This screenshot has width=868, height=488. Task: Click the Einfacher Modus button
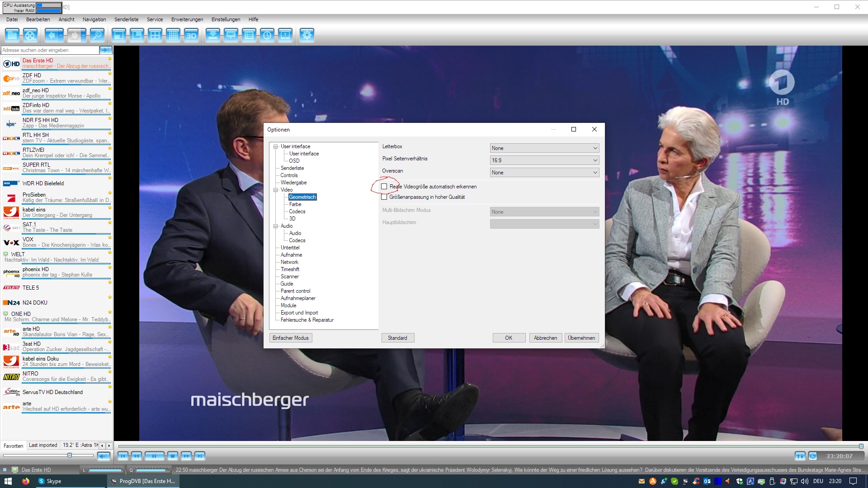(290, 338)
